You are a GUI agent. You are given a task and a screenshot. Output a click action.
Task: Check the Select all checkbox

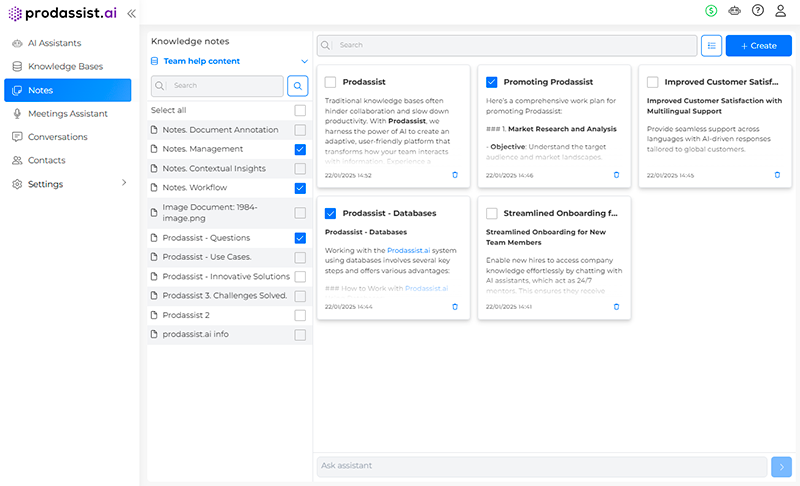tap(300, 111)
